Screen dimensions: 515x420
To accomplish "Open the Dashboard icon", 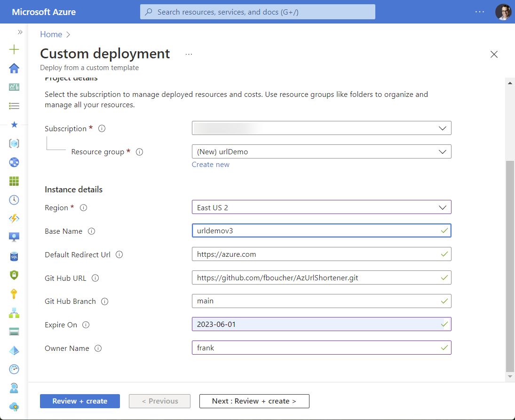I will point(14,87).
